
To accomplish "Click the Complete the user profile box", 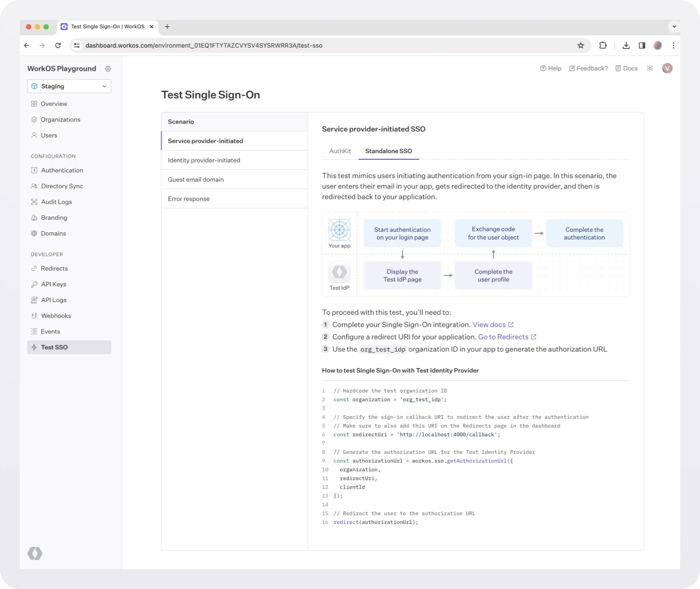I will [493, 275].
